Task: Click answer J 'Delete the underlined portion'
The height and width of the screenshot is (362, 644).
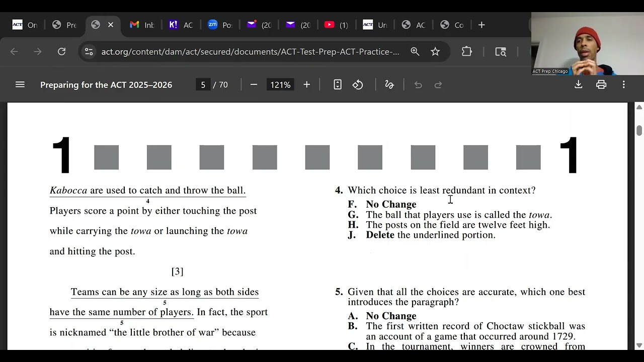Action: 422,235
